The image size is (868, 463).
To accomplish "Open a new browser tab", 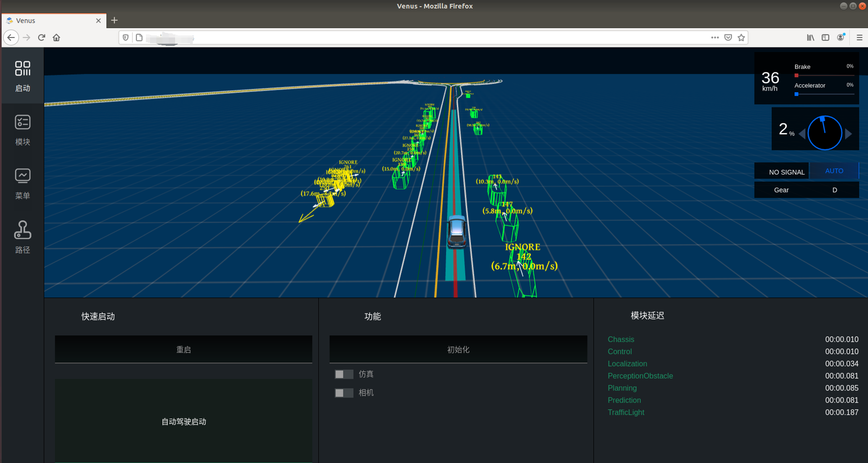I will coord(114,20).
